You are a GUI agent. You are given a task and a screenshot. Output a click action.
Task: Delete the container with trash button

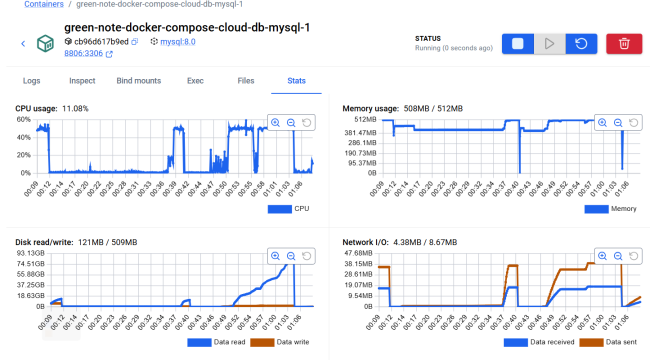[x=624, y=44]
